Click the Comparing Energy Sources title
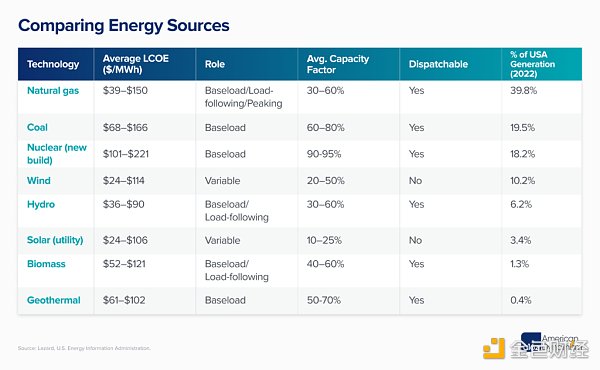 [x=124, y=26]
